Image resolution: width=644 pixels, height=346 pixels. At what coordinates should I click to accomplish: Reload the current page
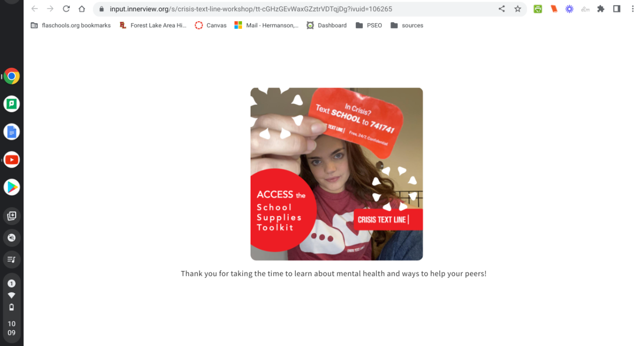click(x=66, y=9)
